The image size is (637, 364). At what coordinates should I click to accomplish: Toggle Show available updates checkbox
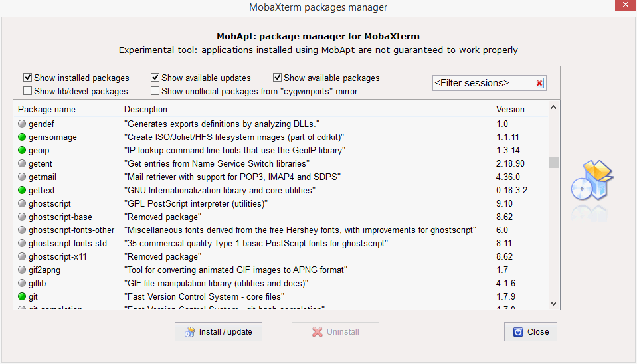point(155,78)
